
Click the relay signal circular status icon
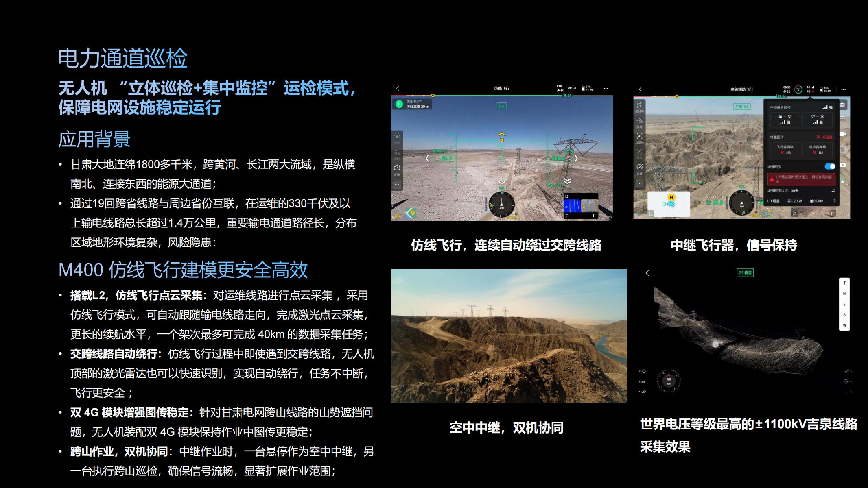pos(798,90)
